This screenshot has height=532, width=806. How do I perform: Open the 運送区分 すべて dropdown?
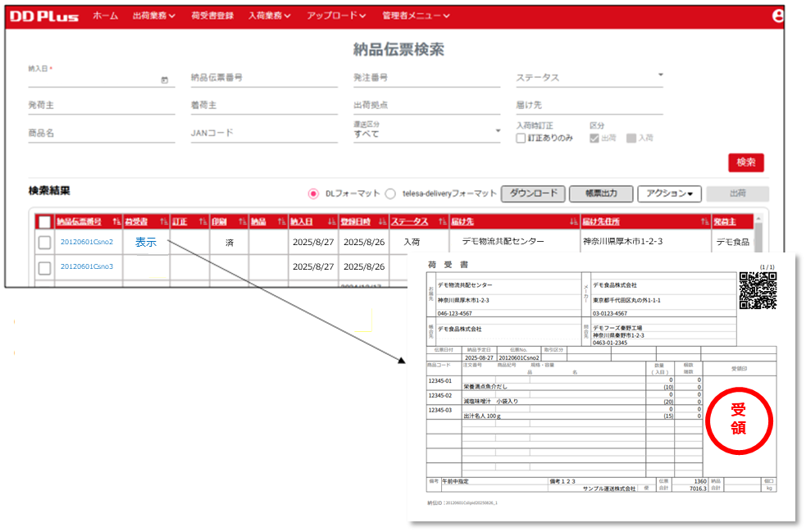[497, 131]
